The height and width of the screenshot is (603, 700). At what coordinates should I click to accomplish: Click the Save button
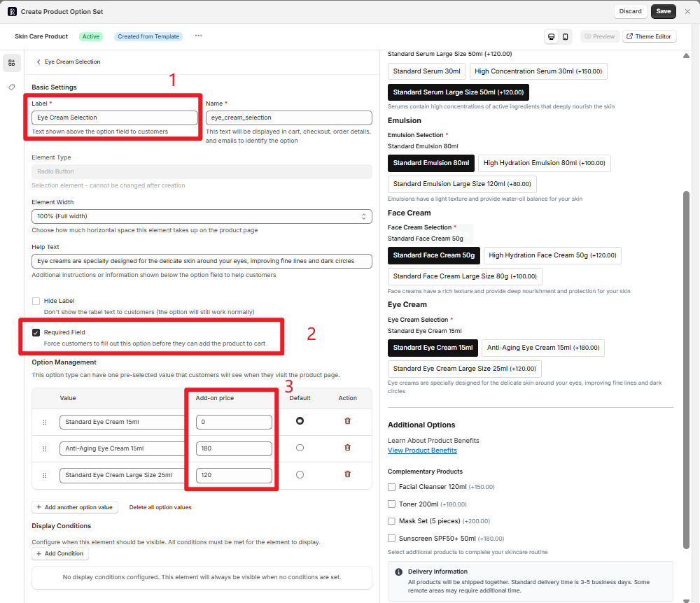pos(663,11)
